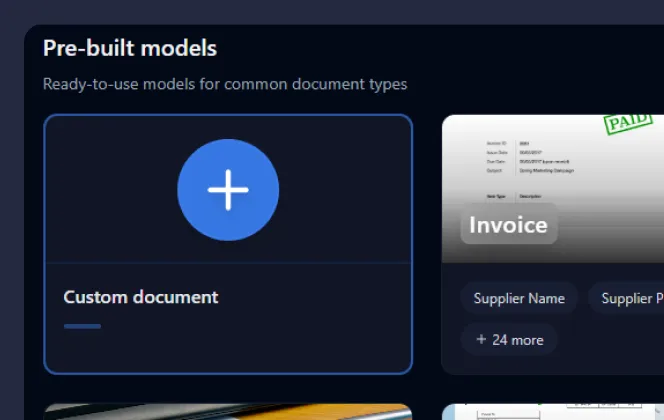
Task: Select the Custom document card title
Action: [x=141, y=297]
